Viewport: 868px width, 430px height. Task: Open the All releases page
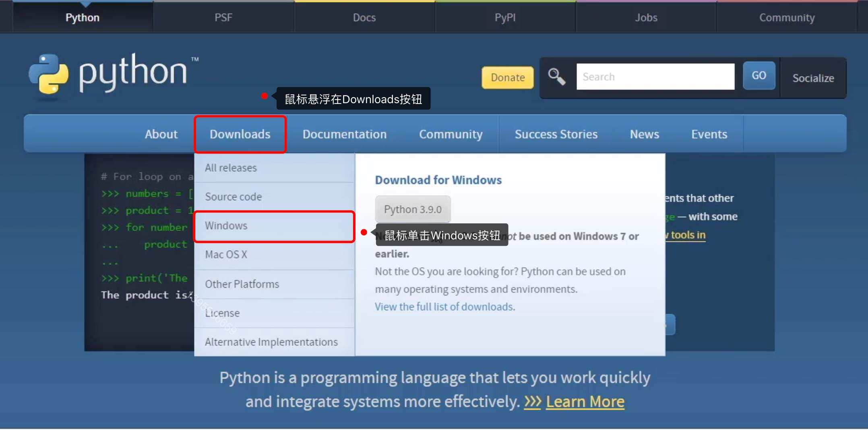(x=231, y=168)
